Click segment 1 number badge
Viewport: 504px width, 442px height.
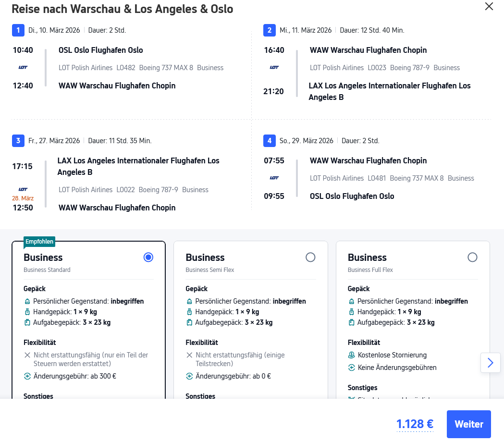[18, 30]
